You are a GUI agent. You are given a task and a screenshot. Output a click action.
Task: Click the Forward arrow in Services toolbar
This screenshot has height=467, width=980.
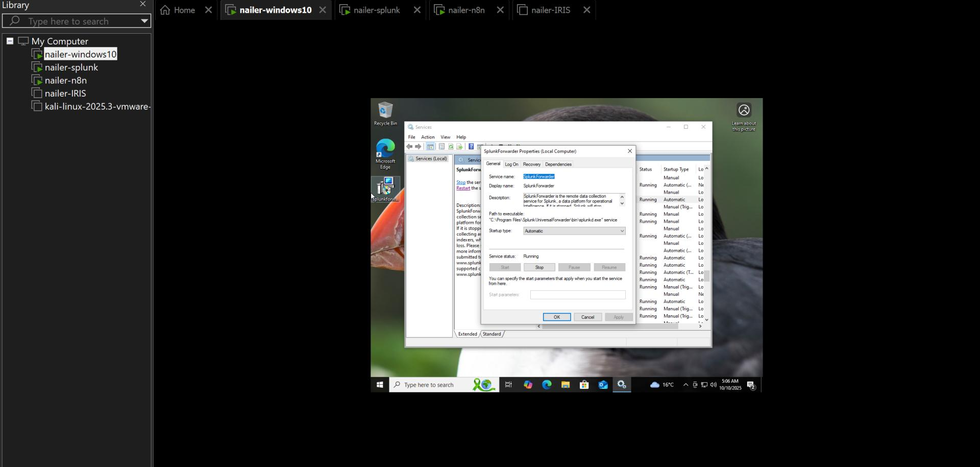click(418, 147)
